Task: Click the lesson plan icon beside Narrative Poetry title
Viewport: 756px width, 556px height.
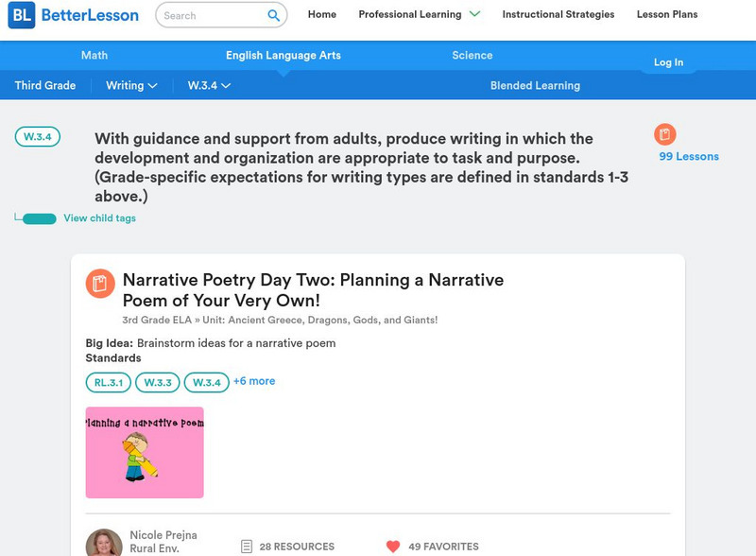Action: pos(100,284)
